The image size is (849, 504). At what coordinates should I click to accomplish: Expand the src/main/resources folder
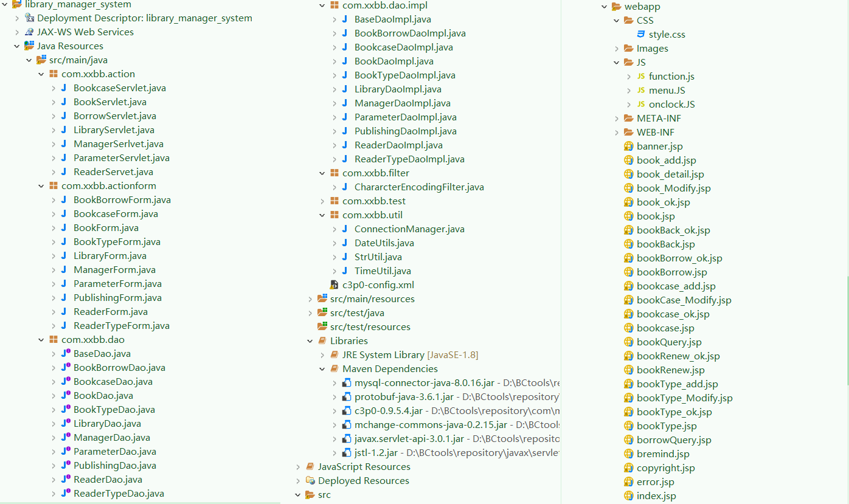[310, 299]
